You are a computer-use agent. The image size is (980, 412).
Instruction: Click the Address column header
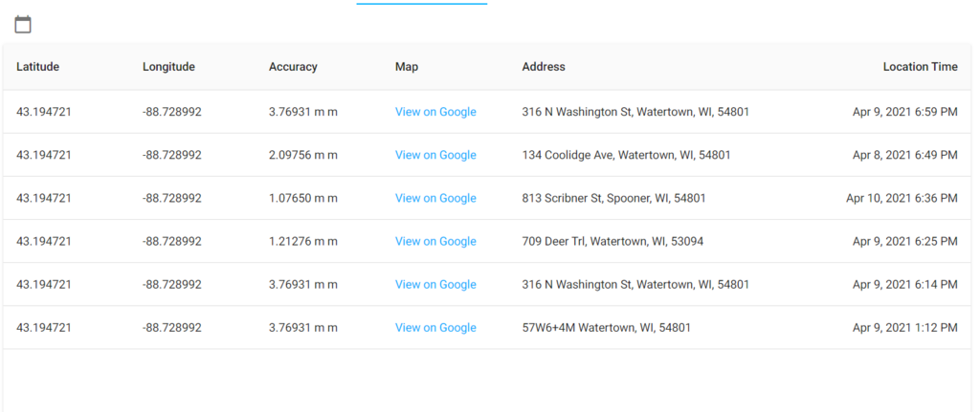(x=544, y=67)
